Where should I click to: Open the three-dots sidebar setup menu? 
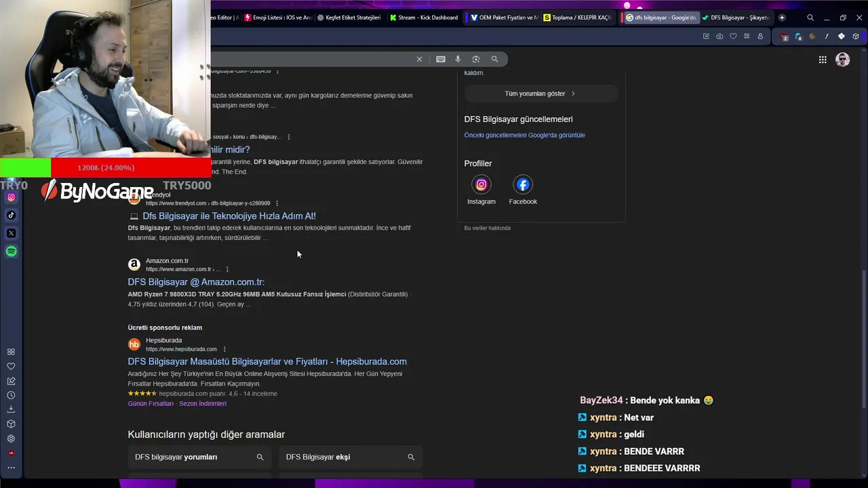coord(11,468)
